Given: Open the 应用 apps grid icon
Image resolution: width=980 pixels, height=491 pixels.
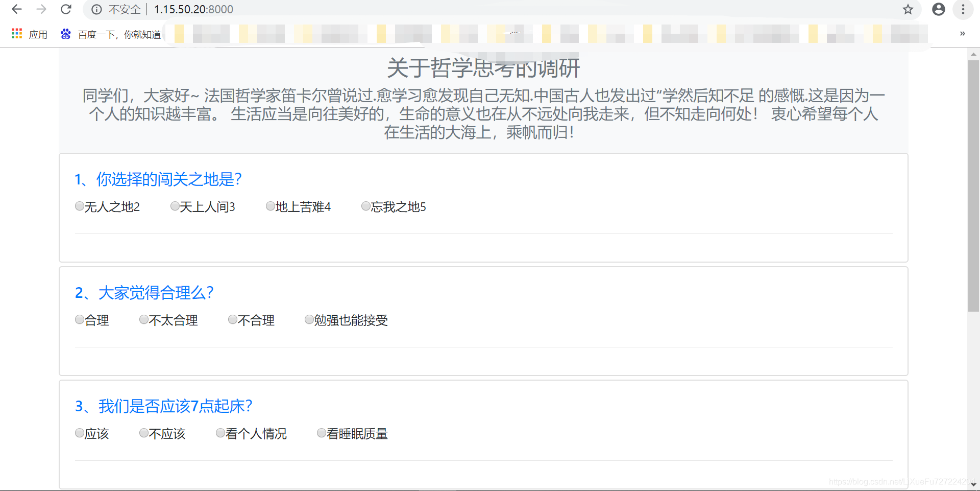Looking at the screenshot, I should pyautogui.click(x=17, y=34).
